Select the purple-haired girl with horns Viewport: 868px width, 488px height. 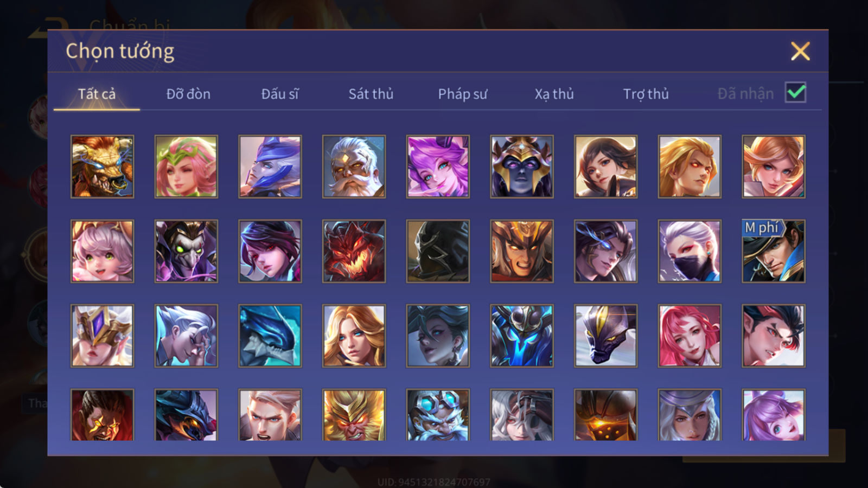click(438, 166)
